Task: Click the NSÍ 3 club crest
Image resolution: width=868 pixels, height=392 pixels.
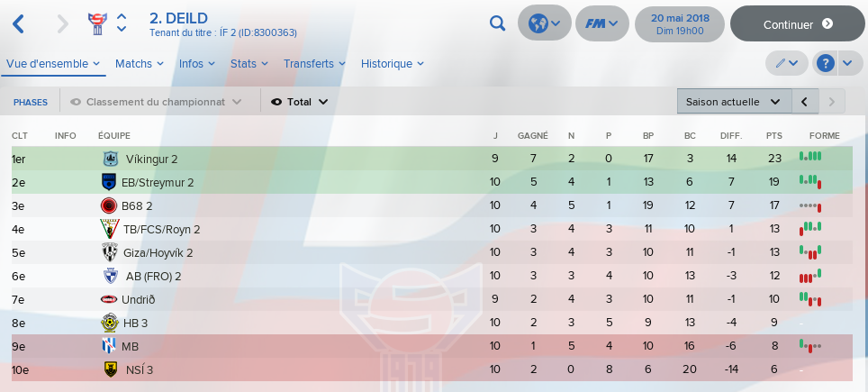Action: 111,369
